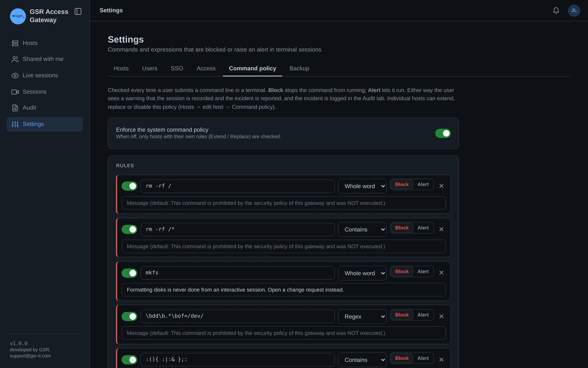Set fork bomb rule to Block
Viewport: 588px width, 368px height.
point(402,358)
